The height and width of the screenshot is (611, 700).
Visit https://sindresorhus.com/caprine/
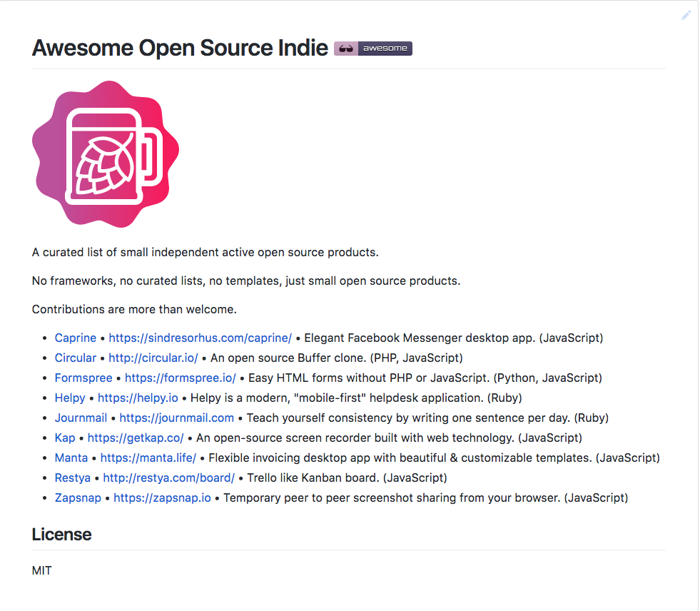tap(201, 338)
